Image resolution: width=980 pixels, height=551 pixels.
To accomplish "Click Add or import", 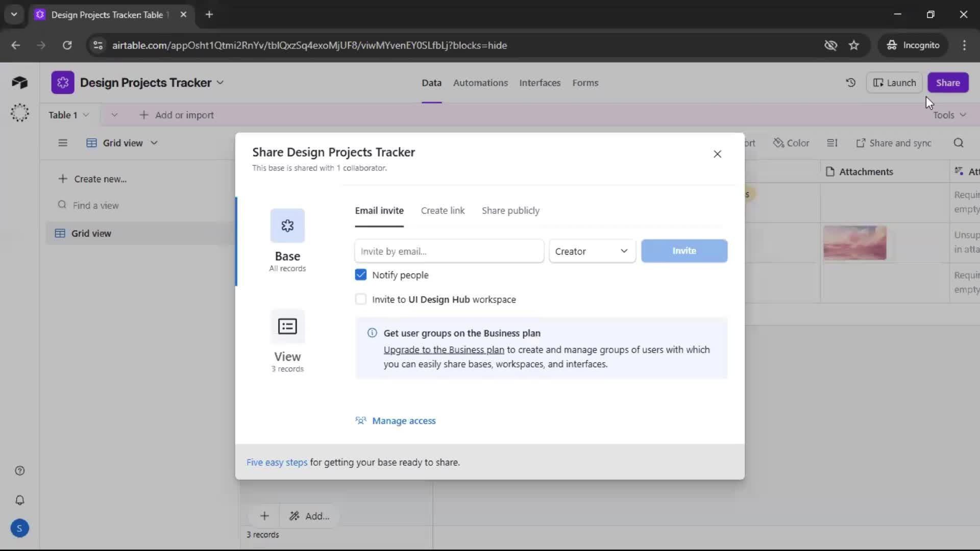I will (x=177, y=115).
